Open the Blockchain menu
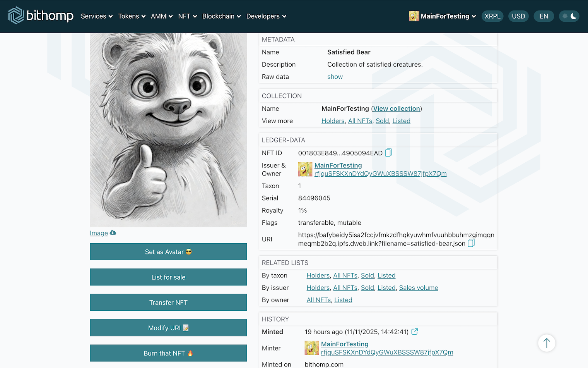The height and width of the screenshot is (368, 588). pos(221,16)
